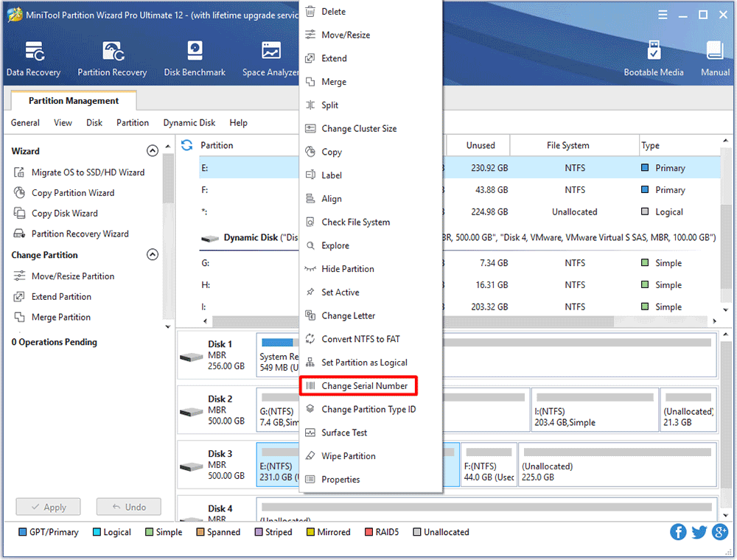Open MiniTool's Twitter page from the status bar
The image size is (737, 560).
(x=698, y=531)
